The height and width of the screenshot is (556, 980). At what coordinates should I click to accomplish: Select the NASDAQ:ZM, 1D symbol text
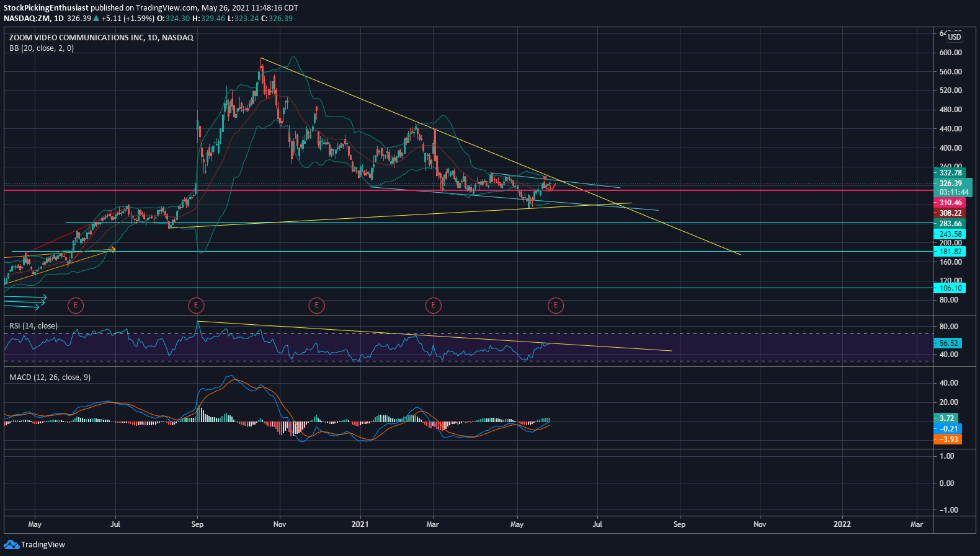(33, 19)
